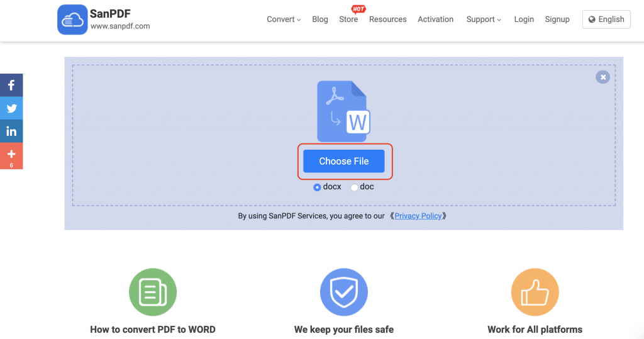Click the Choose File button
Viewport: 644px width, 339px height.
344,161
